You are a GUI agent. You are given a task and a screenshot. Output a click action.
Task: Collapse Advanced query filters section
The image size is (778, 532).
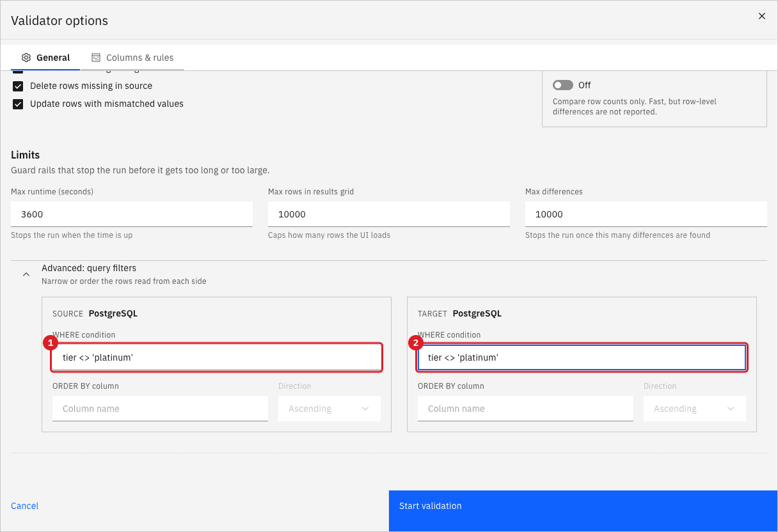[x=26, y=274]
